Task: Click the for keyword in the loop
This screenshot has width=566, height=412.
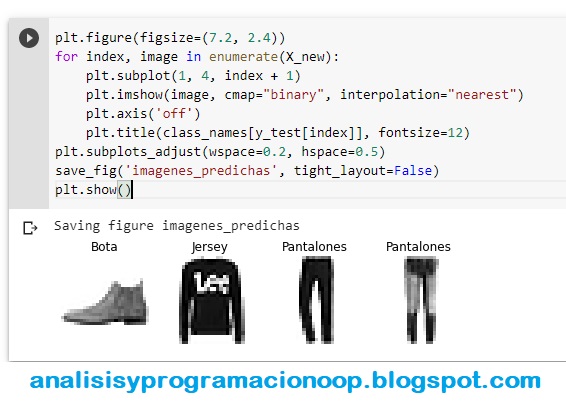Action: tap(66, 57)
